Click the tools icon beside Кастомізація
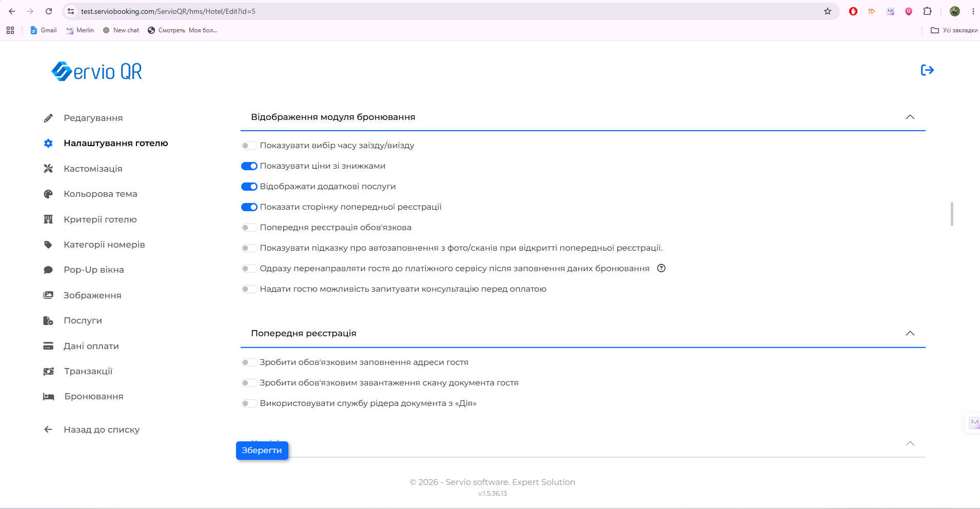Viewport: 980px width, 509px height. point(48,169)
